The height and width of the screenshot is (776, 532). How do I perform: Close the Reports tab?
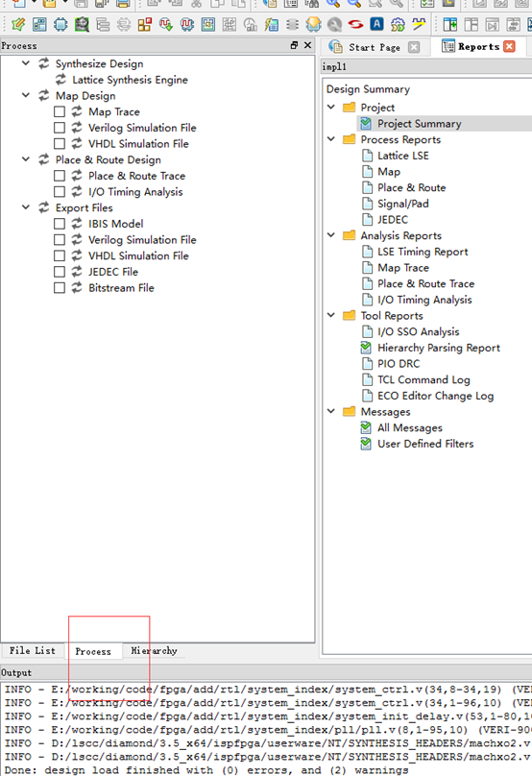coord(509,46)
